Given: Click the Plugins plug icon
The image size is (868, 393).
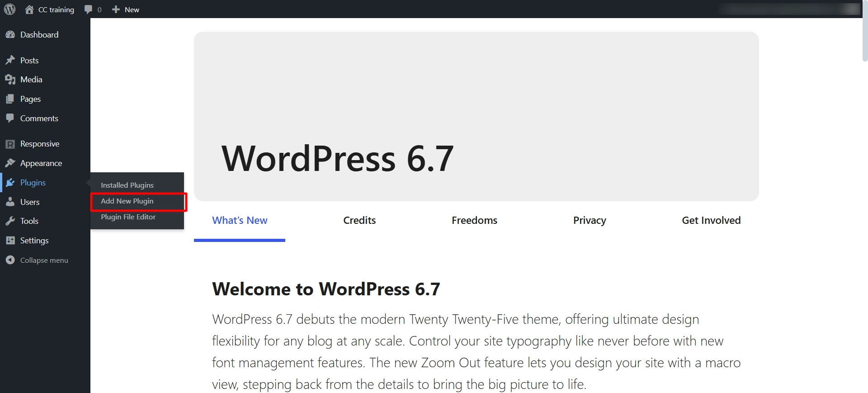Looking at the screenshot, I should click(x=10, y=183).
